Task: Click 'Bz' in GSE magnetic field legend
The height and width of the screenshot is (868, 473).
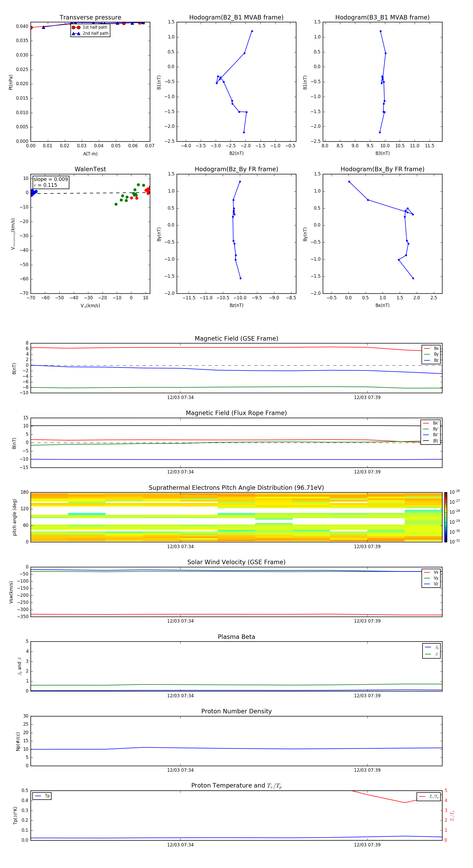Action: pyautogui.click(x=436, y=360)
